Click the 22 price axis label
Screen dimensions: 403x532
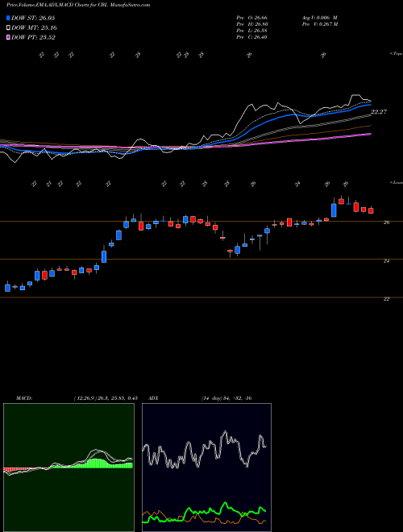point(386,298)
